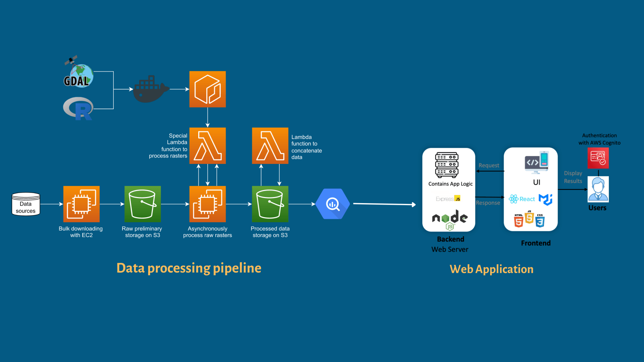Select the server rack icon in Backend
The height and width of the screenshot is (362, 644).
coord(447,165)
